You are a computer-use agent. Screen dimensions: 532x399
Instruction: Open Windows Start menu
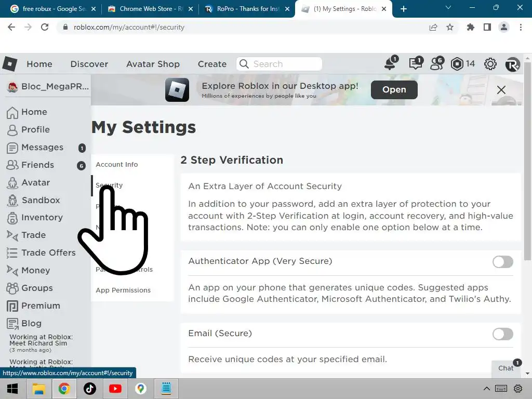point(12,389)
